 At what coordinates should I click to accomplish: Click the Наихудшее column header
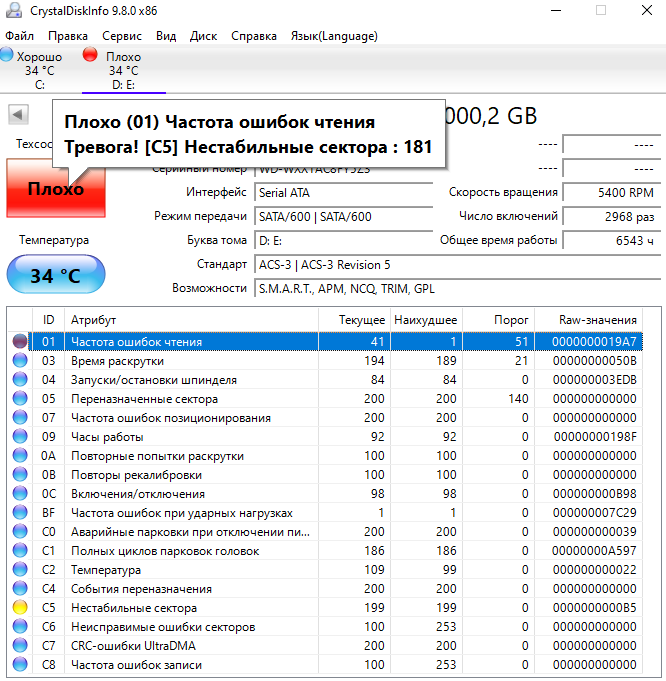(x=426, y=320)
